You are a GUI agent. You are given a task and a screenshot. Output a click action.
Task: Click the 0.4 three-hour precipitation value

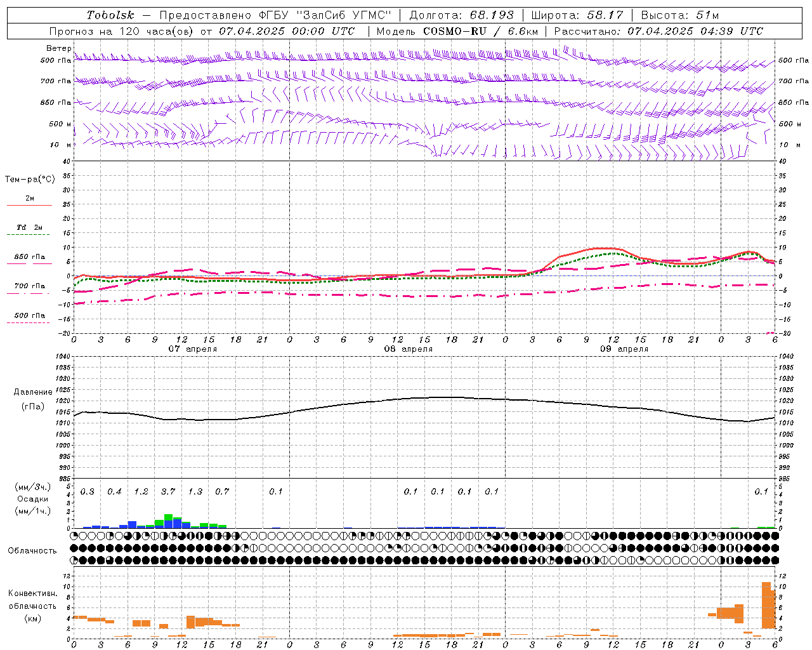click(114, 491)
